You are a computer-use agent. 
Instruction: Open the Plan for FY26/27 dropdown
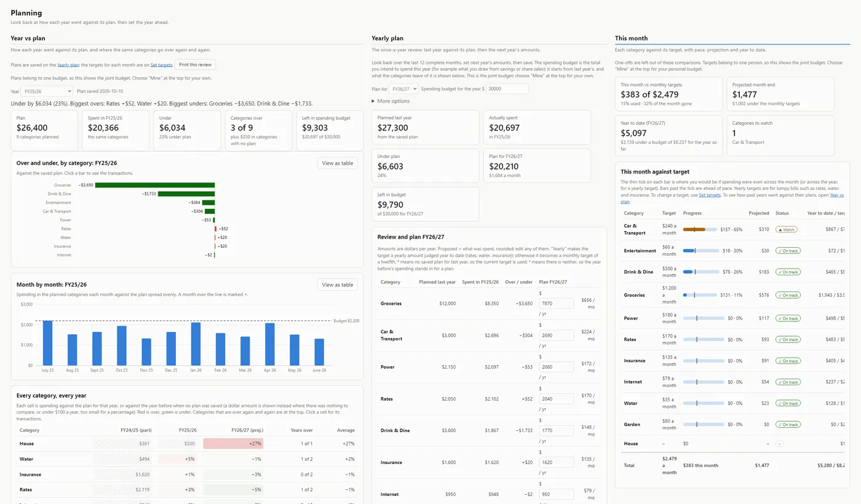pos(403,89)
